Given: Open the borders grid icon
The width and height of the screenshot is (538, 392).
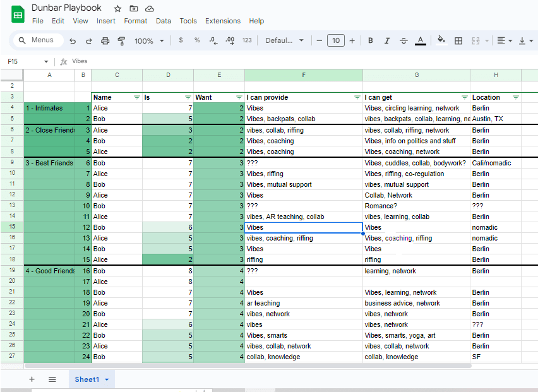Looking at the screenshot, I should tap(458, 41).
